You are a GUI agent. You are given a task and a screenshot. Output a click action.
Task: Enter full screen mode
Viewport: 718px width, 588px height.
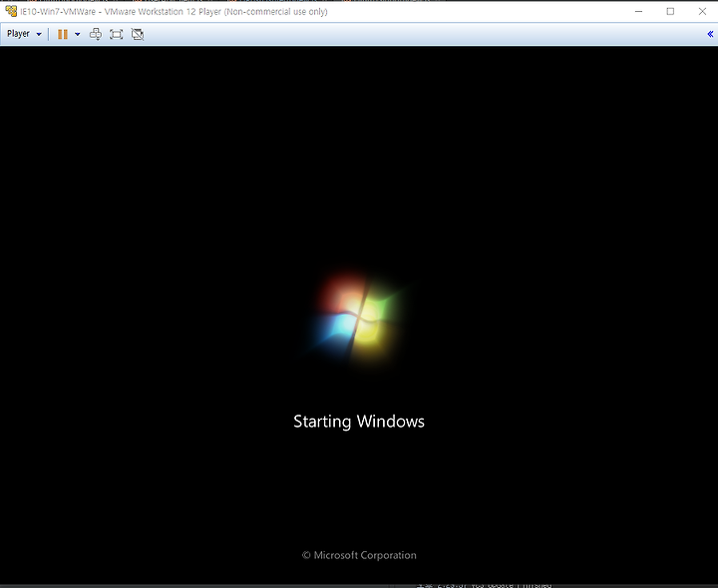click(117, 34)
